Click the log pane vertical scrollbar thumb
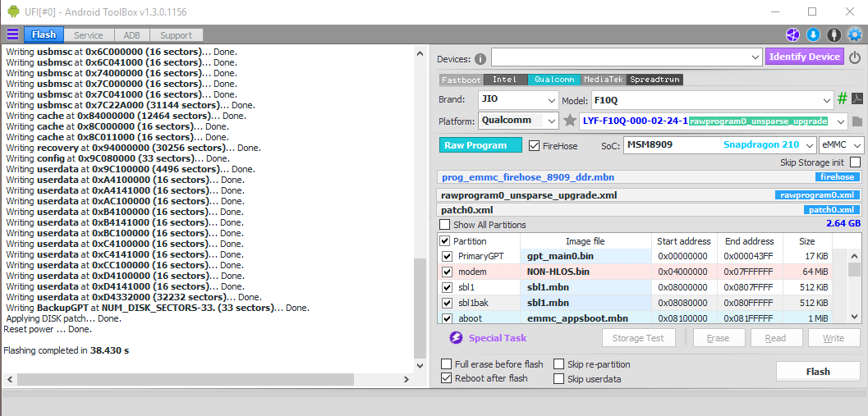This screenshot has width=868, height=416. click(420, 309)
